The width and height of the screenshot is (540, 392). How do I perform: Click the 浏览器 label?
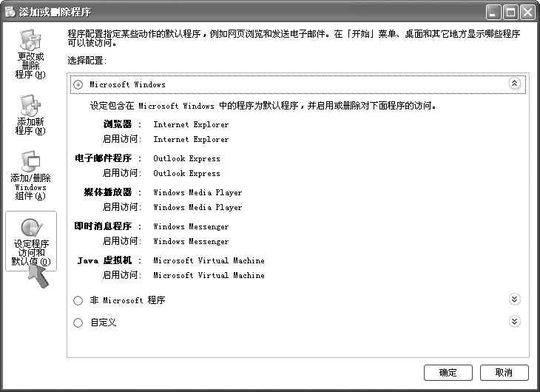click(x=118, y=124)
